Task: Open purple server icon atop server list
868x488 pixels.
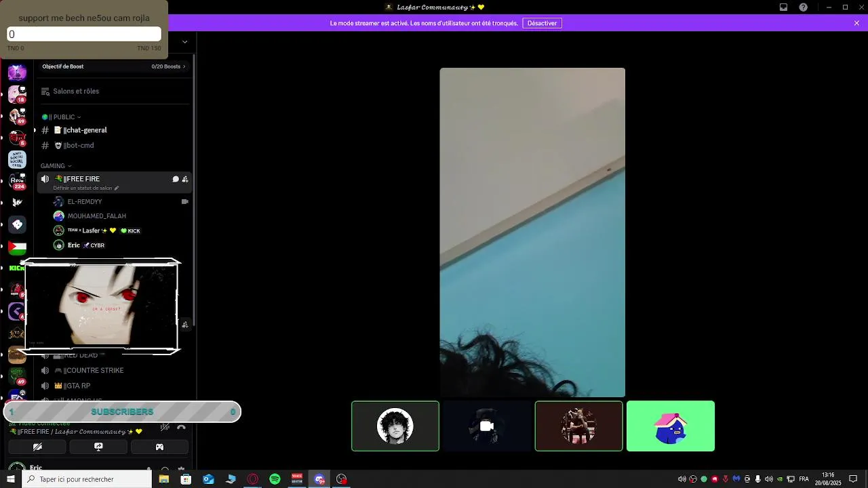Action: pyautogui.click(x=17, y=73)
